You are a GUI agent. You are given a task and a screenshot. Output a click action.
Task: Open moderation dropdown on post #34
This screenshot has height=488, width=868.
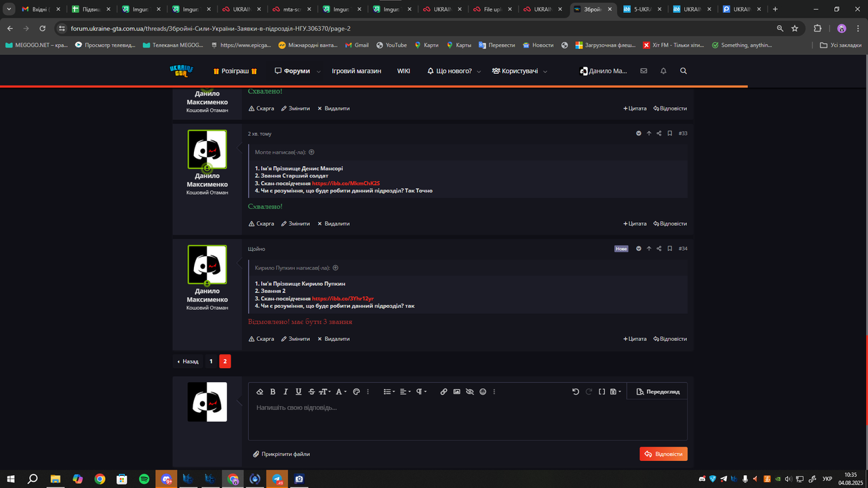[639, 249]
